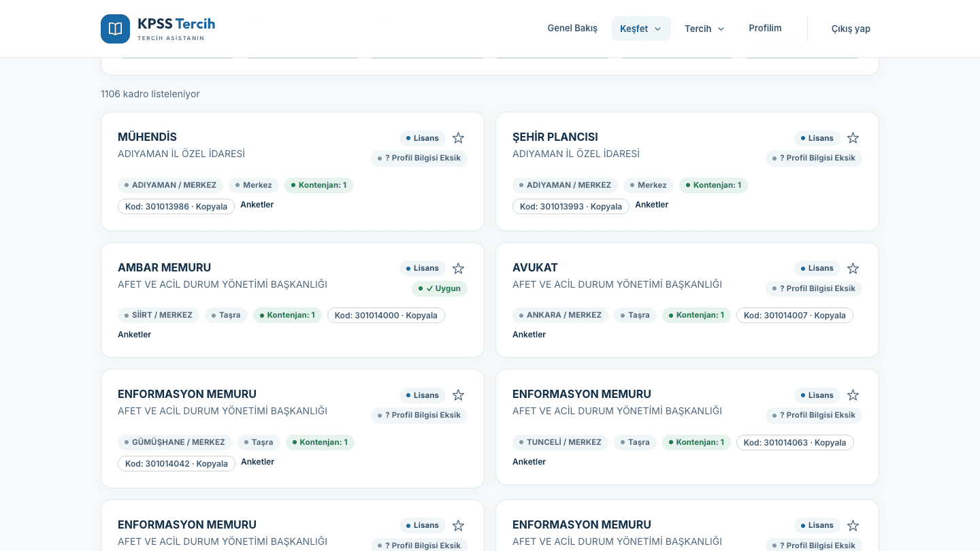Click Profil Bilgisi Eksik badge on MÜHENDİS
Image resolution: width=980 pixels, height=551 pixels.
pyautogui.click(x=419, y=158)
